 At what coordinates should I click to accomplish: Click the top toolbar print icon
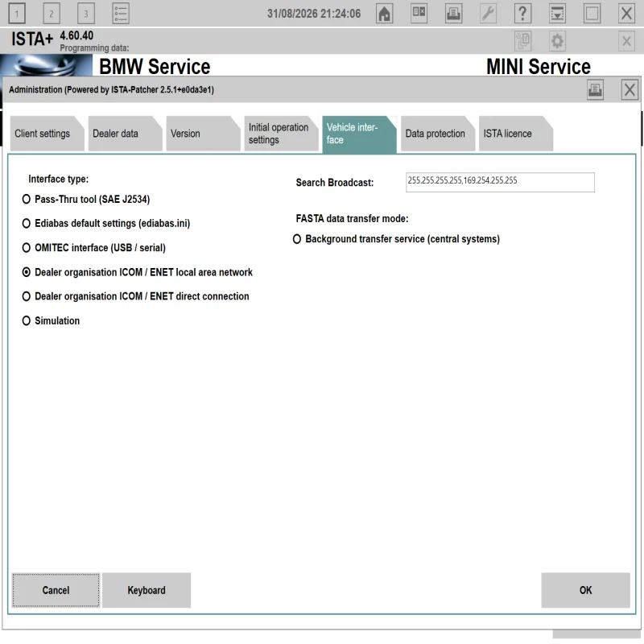453,14
